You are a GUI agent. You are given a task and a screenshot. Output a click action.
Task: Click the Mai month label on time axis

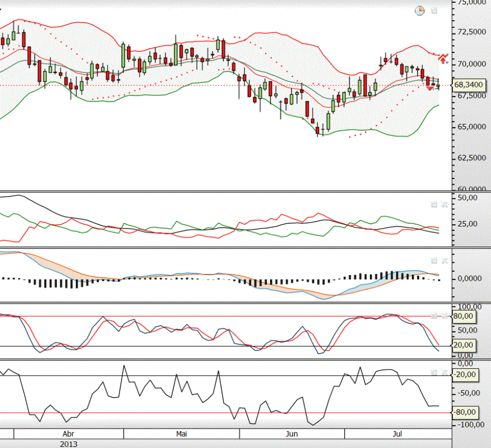(x=182, y=434)
